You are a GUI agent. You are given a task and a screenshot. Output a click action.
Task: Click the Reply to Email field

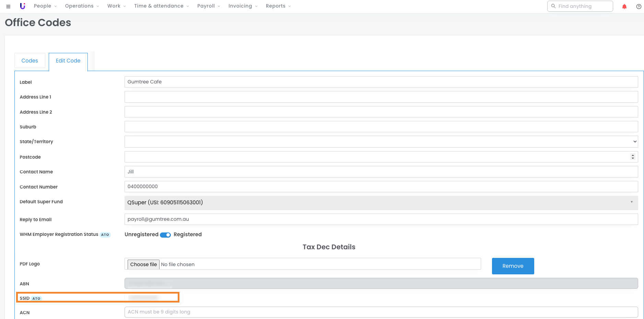tap(381, 219)
